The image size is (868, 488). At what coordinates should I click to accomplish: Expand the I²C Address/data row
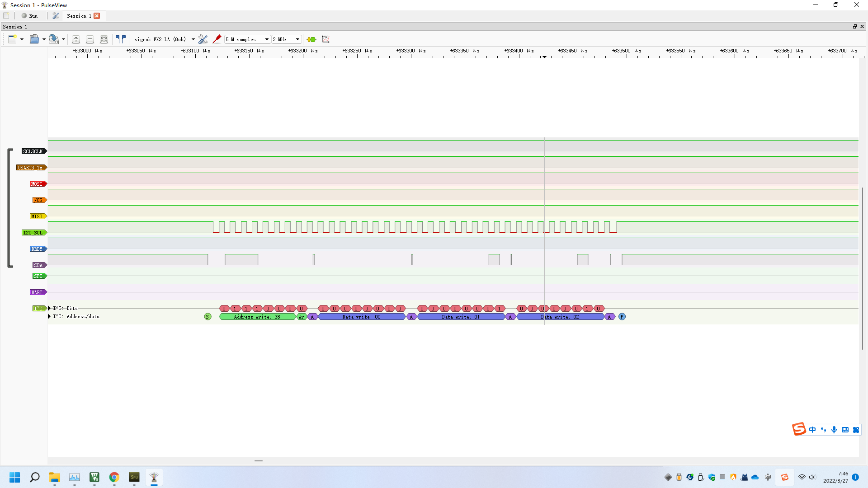[x=49, y=316]
